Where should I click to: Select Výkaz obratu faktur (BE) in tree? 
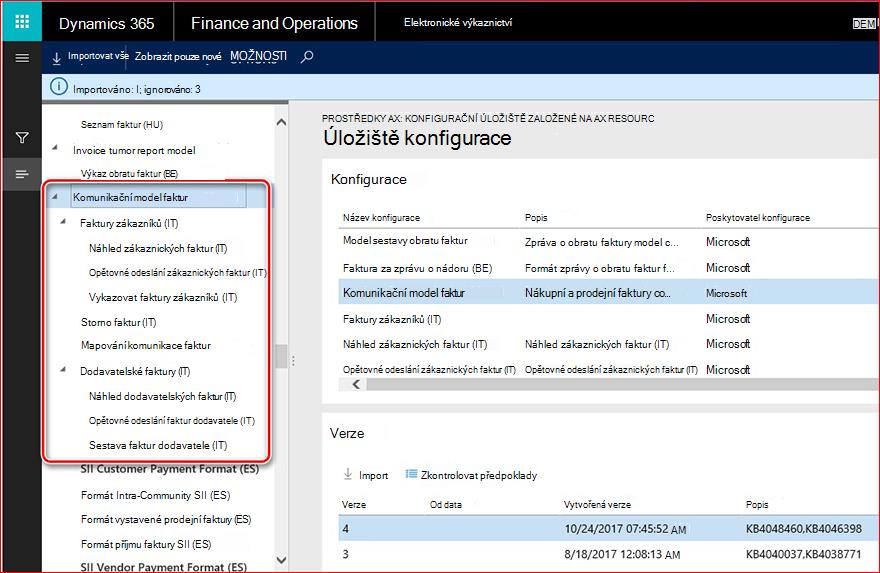[129, 173]
